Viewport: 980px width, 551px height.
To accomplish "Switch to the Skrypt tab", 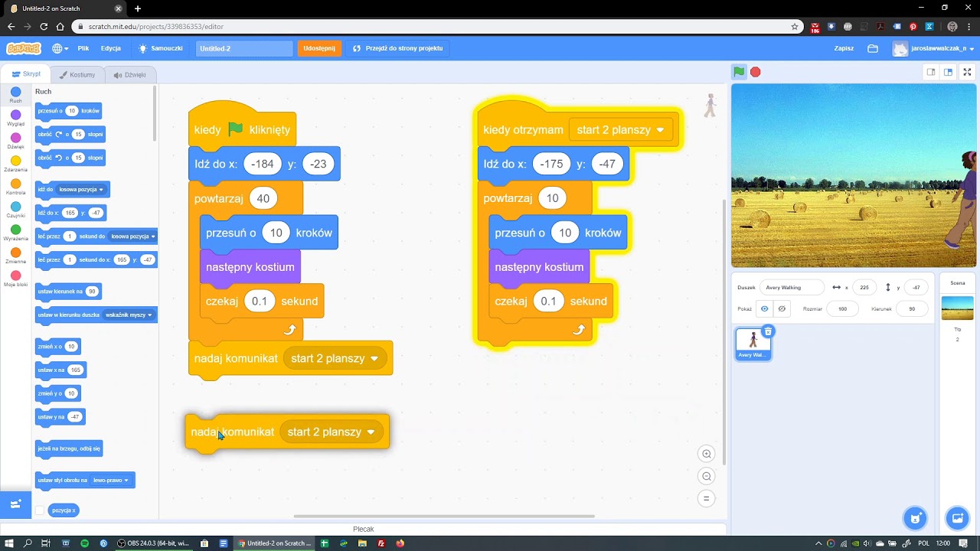I will point(27,74).
